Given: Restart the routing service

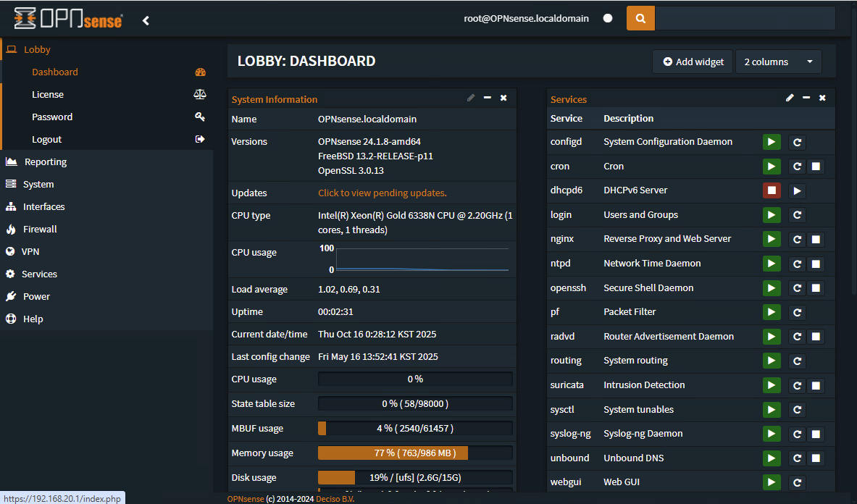Looking at the screenshot, I should [x=797, y=361].
